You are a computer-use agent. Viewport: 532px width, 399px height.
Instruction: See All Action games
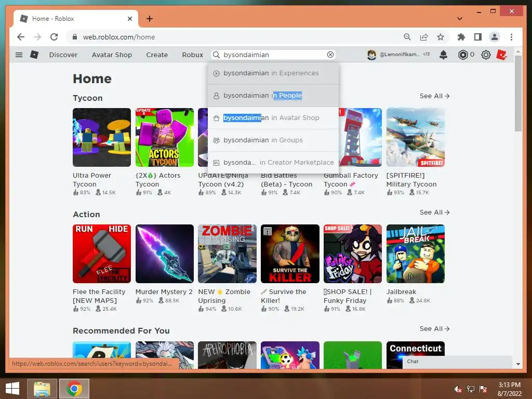(x=434, y=212)
